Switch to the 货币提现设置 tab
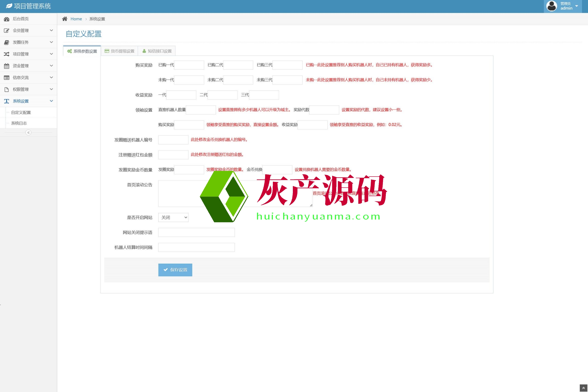588x392 pixels. click(x=119, y=51)
